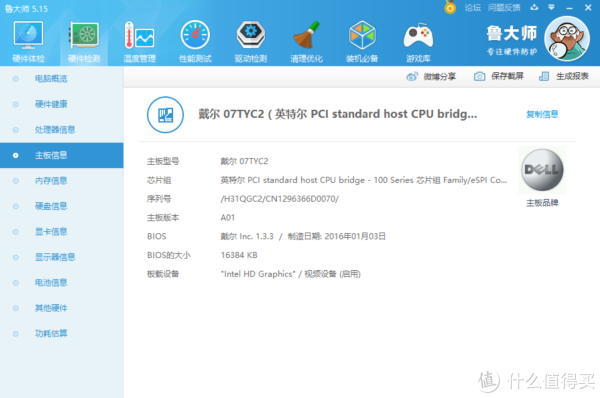Select 显示器信息 in the sidebar

pyautogui.click(x=62, y=257)
